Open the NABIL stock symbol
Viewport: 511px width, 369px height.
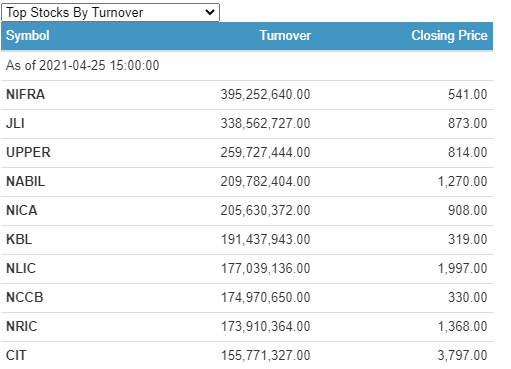(25, 181)
